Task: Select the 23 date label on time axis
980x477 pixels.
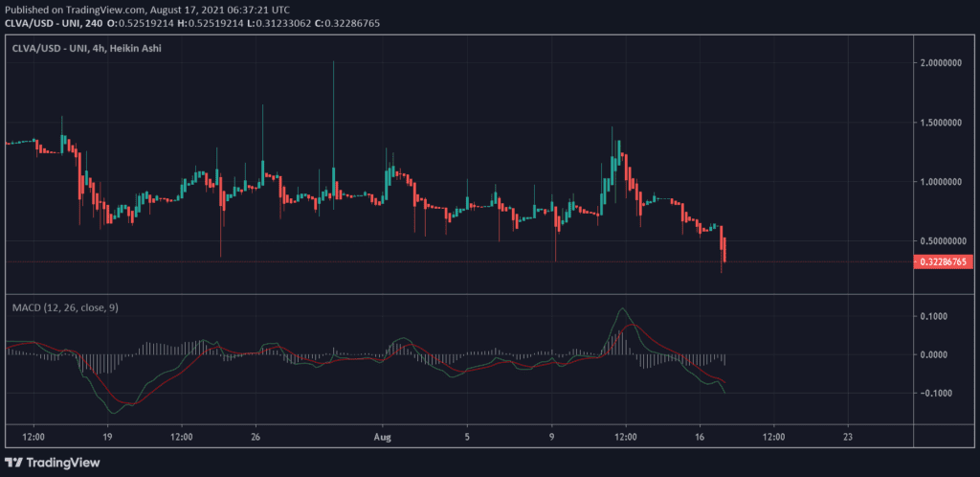Action: tap(848, 435)
